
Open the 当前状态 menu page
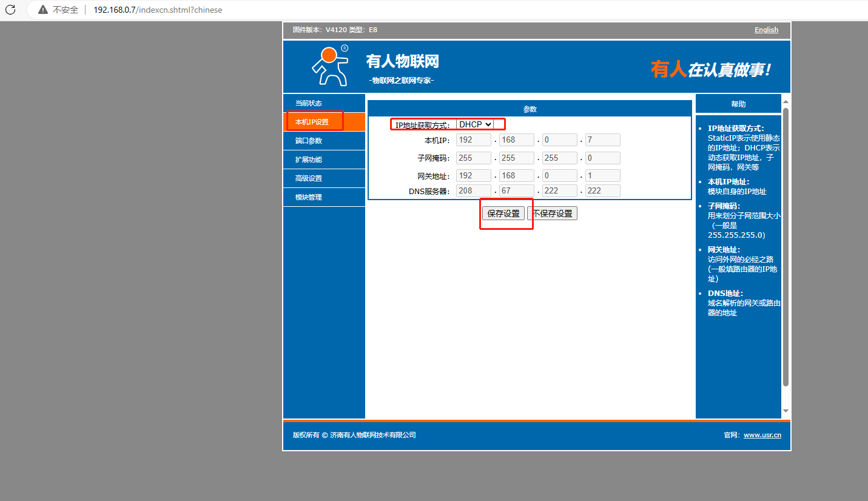[309, 103]
